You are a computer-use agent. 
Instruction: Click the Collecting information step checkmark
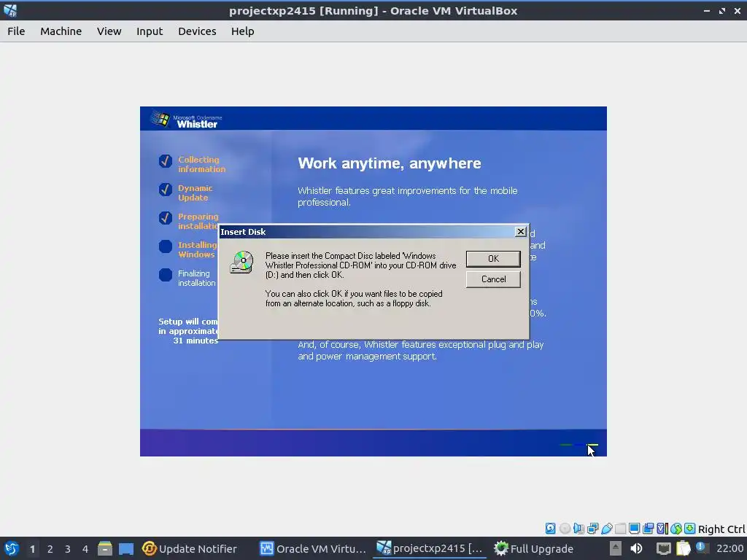coord(166,161)
